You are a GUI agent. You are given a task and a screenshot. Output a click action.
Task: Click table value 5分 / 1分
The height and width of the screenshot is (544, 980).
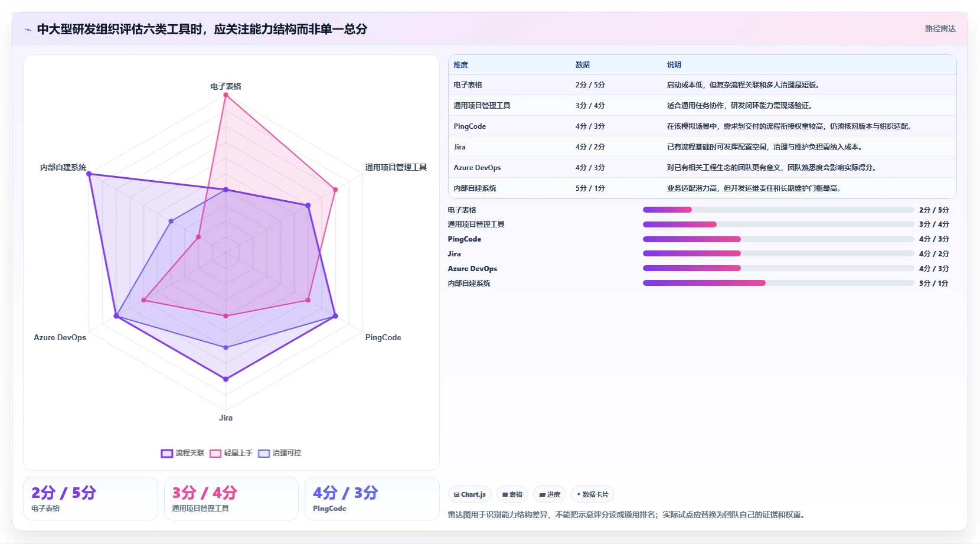(590, 188)
